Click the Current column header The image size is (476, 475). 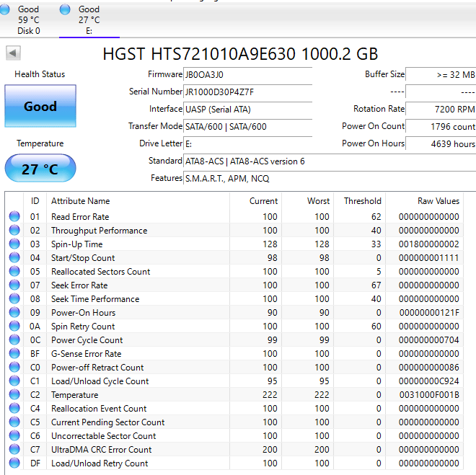pyautogui.click(x=255, y=201)
